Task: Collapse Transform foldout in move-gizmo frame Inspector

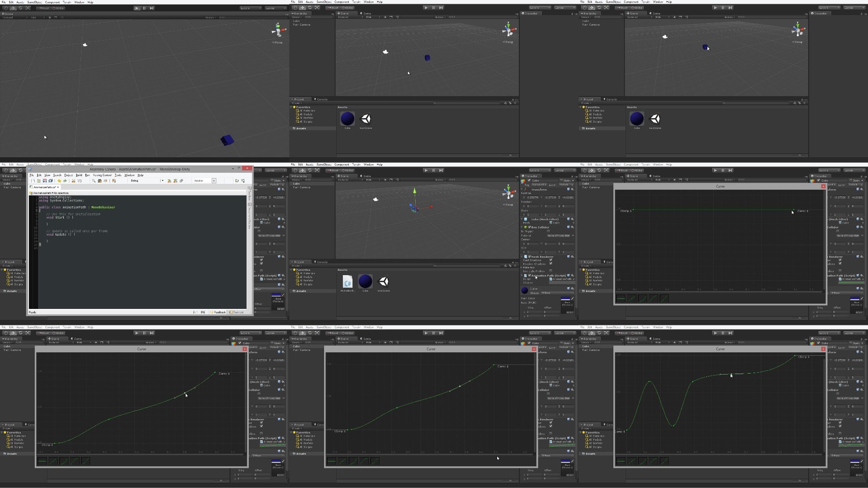Action: point(522,189)
